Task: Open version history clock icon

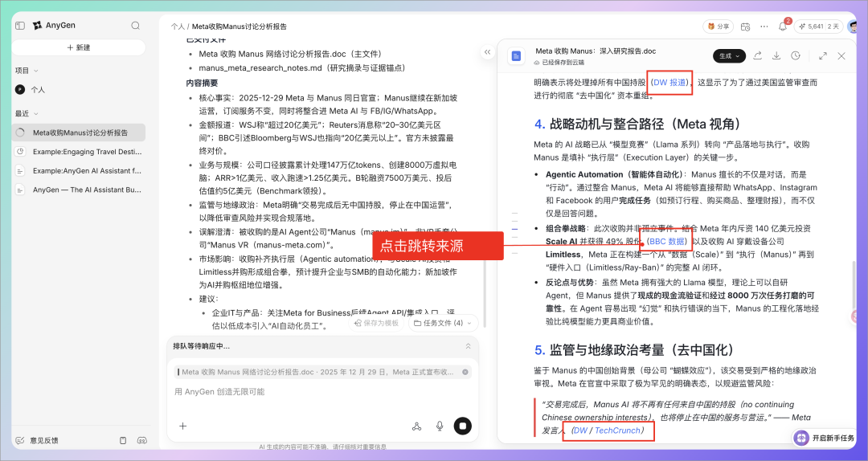Action: (796, 55)
